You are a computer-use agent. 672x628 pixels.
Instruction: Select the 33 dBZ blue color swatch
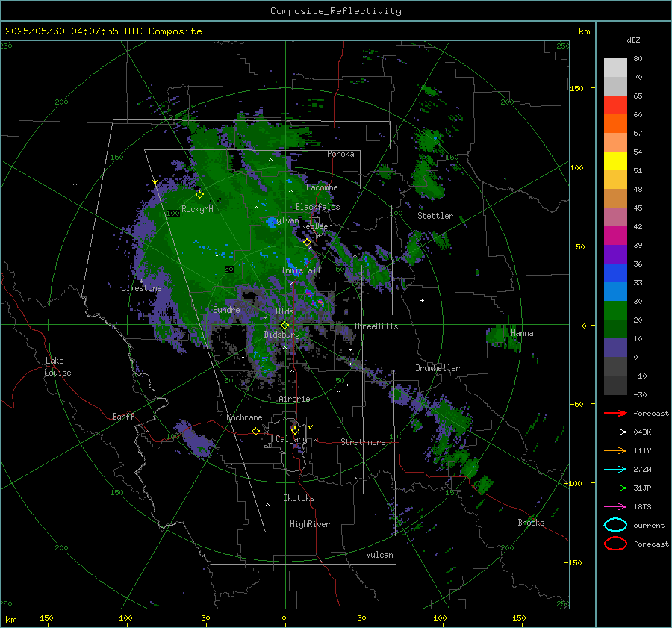615,273
